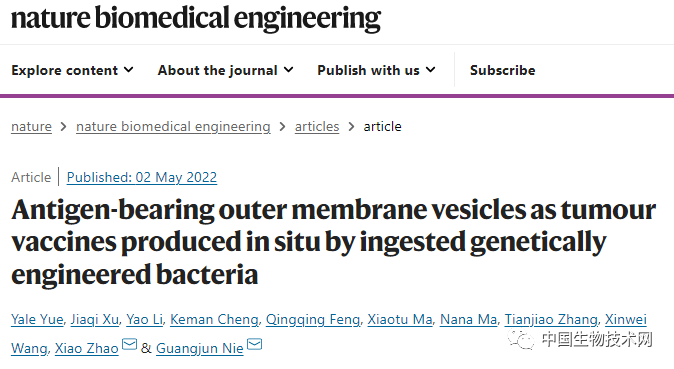Click the envelope icon beside Guangjun Nie
The width and height of the screenshot is (674, 369).
point(254,344)
